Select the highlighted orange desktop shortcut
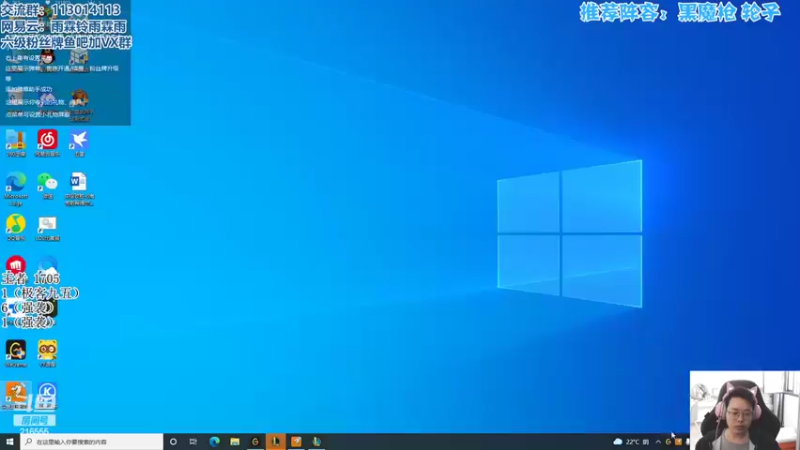Image resolution: width=800 pixels, height=450 pixels. (16, 393)
